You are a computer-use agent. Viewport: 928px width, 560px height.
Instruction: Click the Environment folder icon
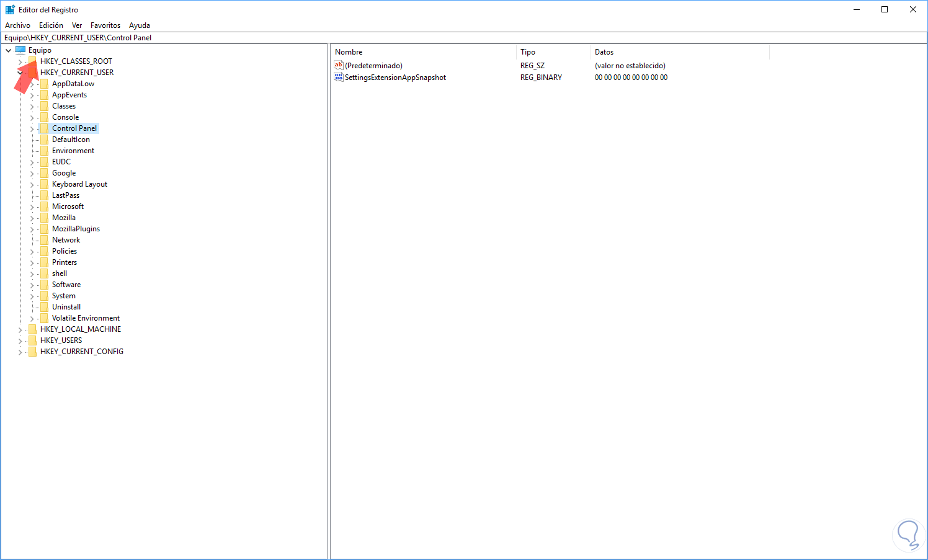pyautogui.click(x=44, y=151)
